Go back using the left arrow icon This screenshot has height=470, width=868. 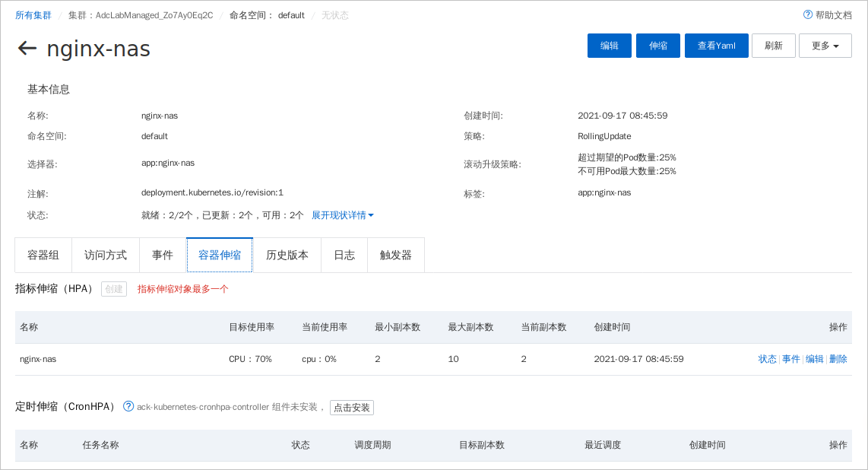point(27,48)
